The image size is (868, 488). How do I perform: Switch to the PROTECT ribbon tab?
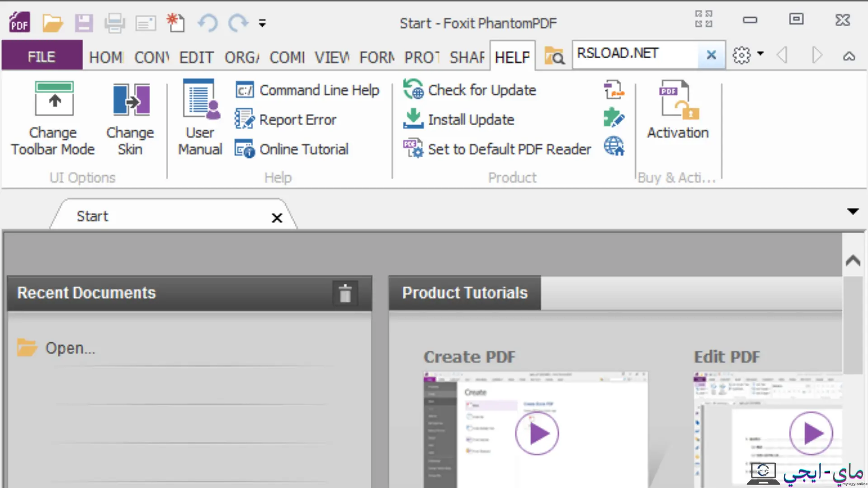click(422, 57)
